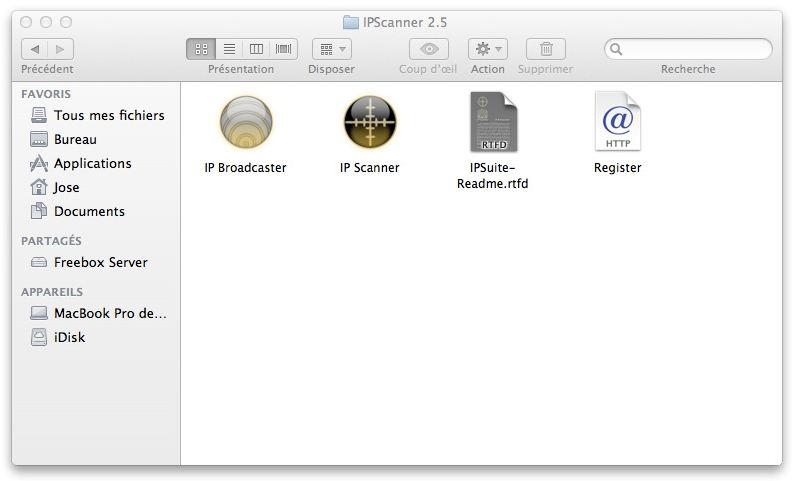Screen dimensions: 800x481
Task: Go back with the left arrow button
Action: point(34,49)
